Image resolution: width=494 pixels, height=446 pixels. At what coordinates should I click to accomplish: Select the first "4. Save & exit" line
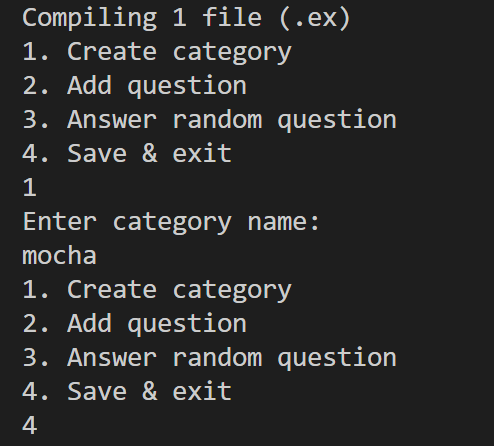(x=127, y=154)
